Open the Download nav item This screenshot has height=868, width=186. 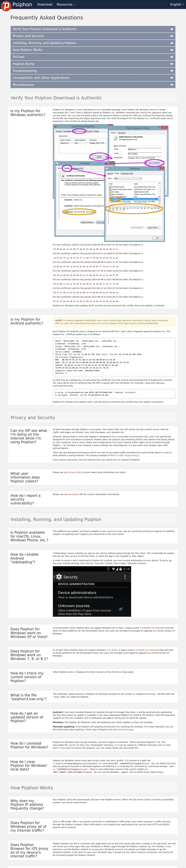pos(45,4)
